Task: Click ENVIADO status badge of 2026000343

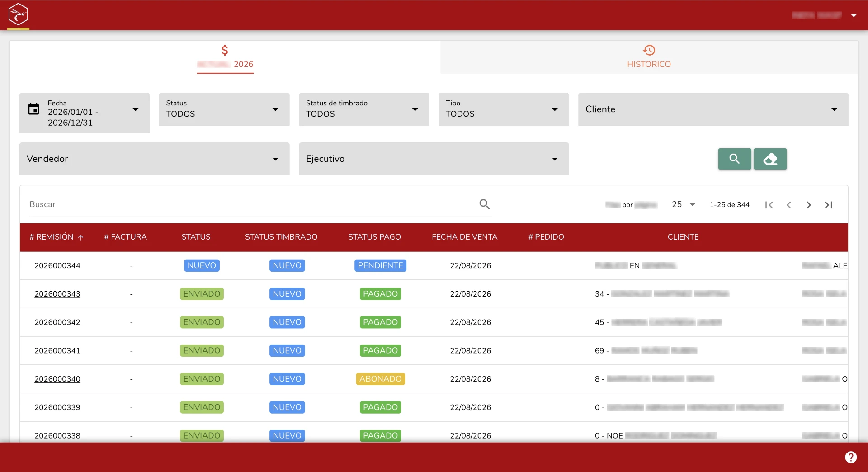Action: pos(202,294)
